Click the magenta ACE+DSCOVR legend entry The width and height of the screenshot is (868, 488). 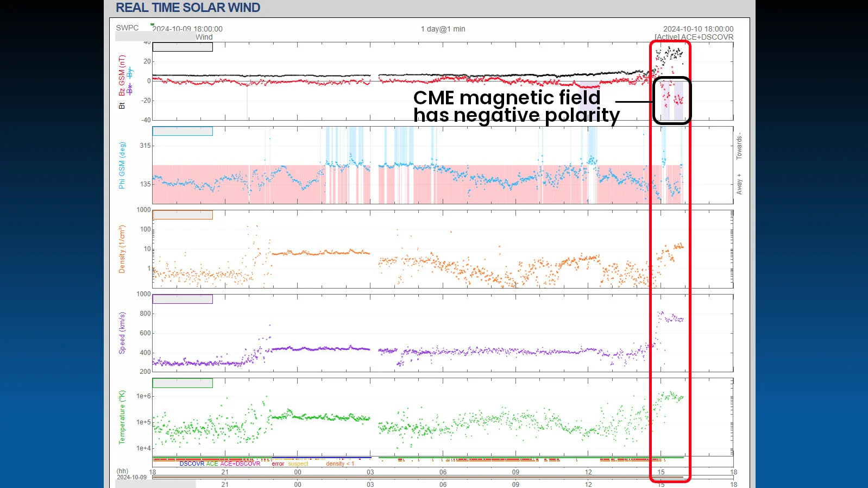coord(240,464)
